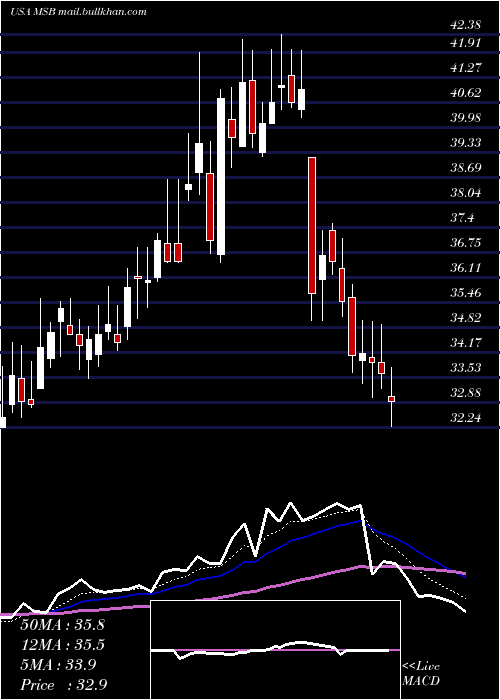Select the 37.4 price axis label
Image resolution: width=500 pixels, height=700 pixels.
coord(462,218)
